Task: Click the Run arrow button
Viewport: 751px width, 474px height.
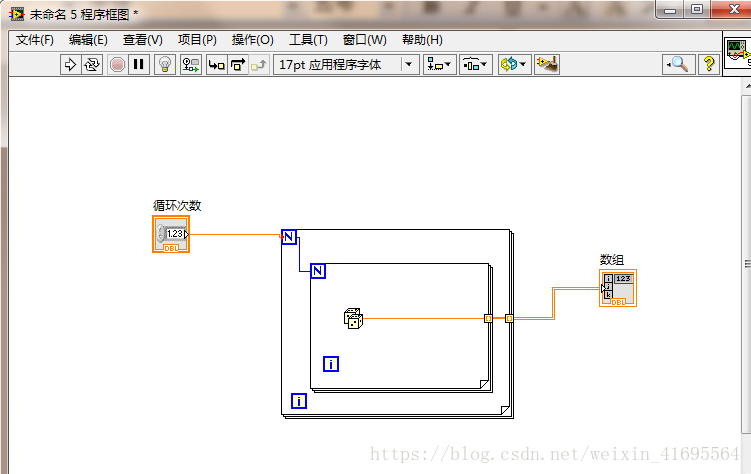Action: point(70,65)
